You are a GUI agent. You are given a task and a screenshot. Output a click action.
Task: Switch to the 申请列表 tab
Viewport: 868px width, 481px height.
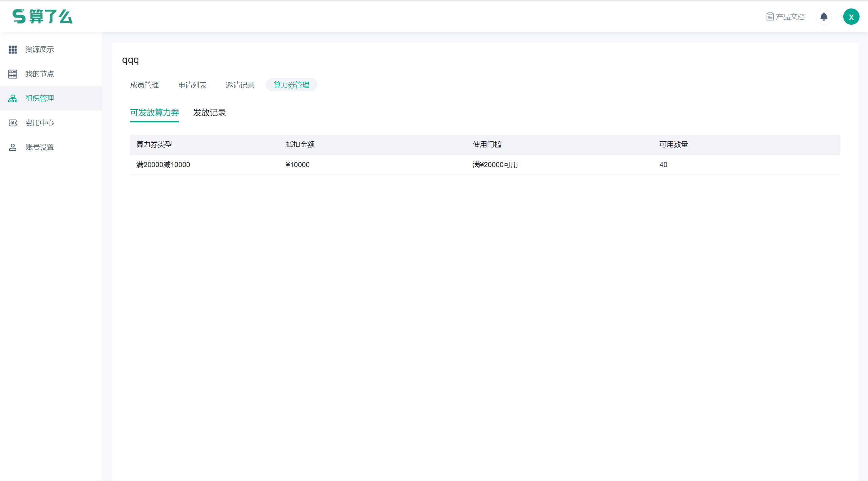click(192, 85)
